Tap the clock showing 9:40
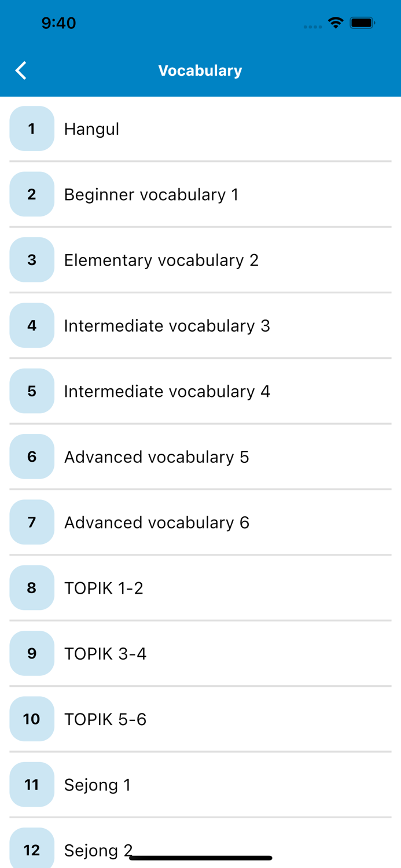This screenshot has height=868, width=401. point(58,23)
